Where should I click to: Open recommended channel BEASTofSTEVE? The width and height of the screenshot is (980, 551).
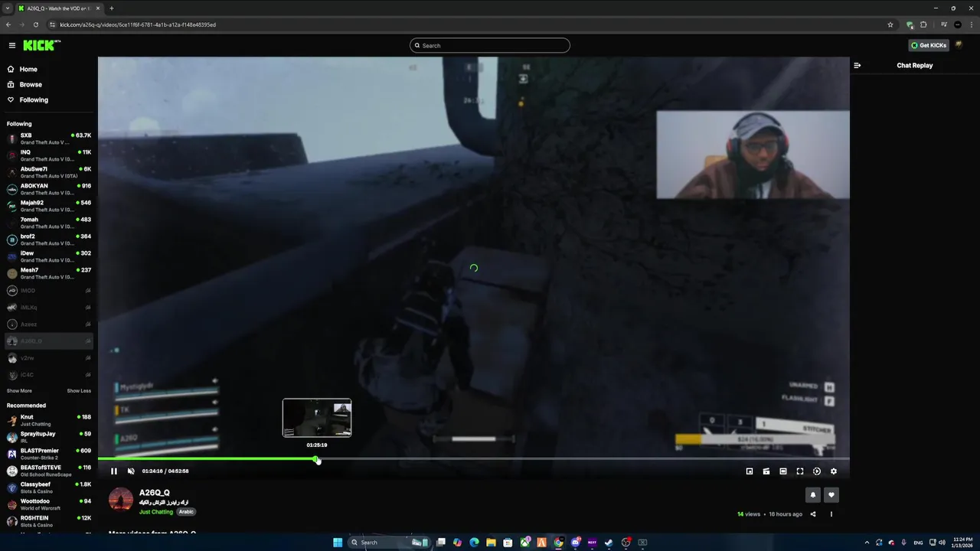[49, 471]
